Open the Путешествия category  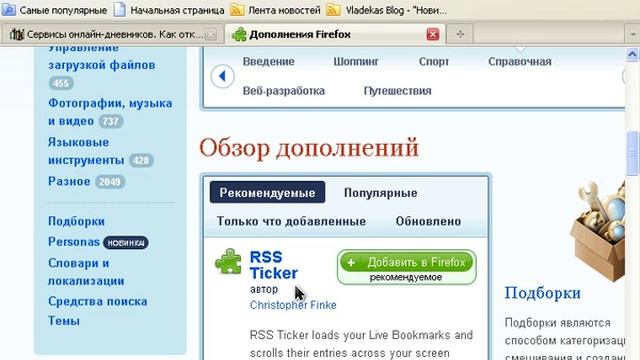click(397, 91)
